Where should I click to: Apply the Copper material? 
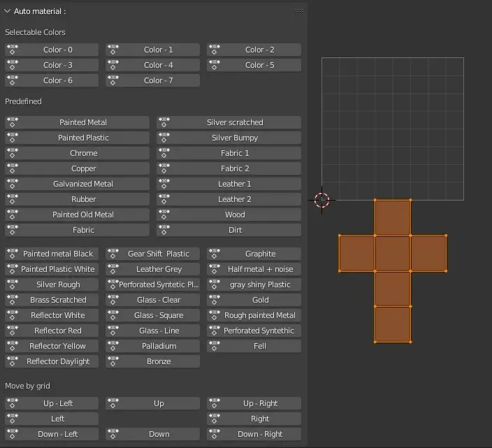coord(83,168)
